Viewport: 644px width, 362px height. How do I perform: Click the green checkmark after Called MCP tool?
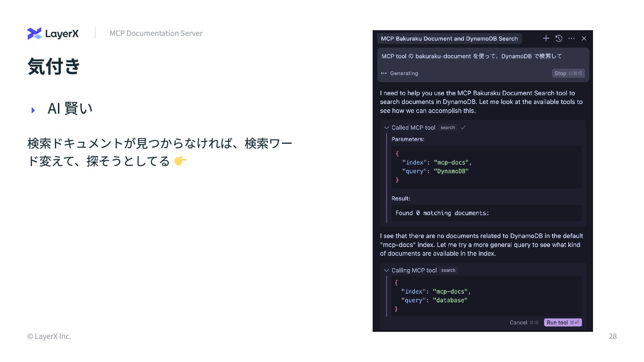point(463,128)
